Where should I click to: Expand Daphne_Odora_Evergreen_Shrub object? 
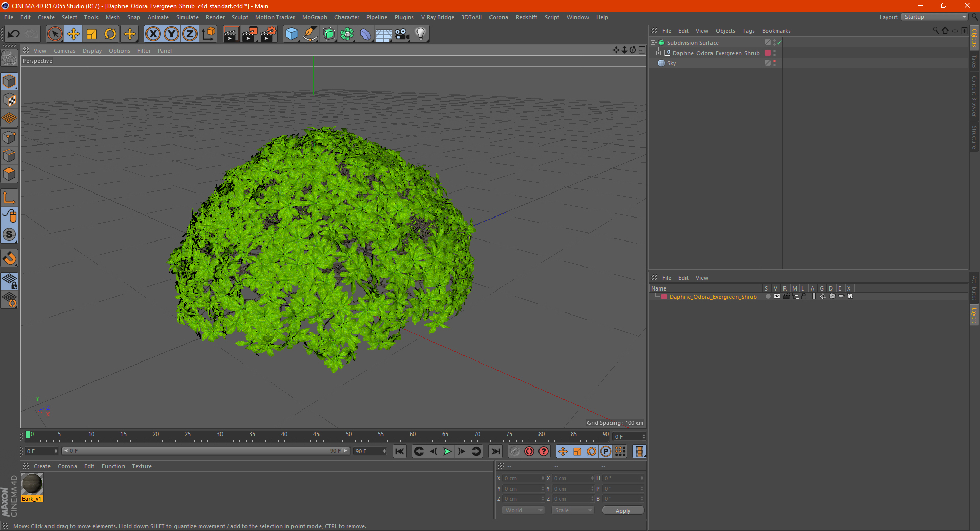659,53
